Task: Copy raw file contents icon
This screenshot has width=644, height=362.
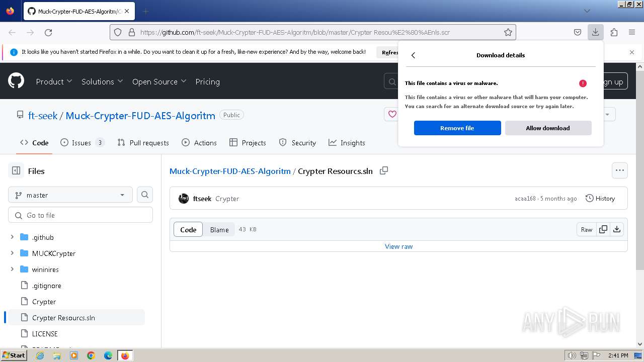Action: [x=603, y=230]
